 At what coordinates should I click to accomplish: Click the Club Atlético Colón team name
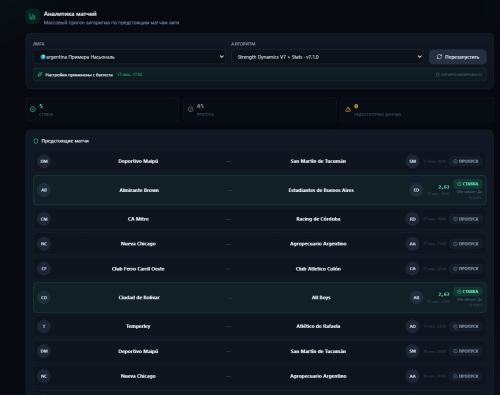pyautogui.click(x=318, y=269)
